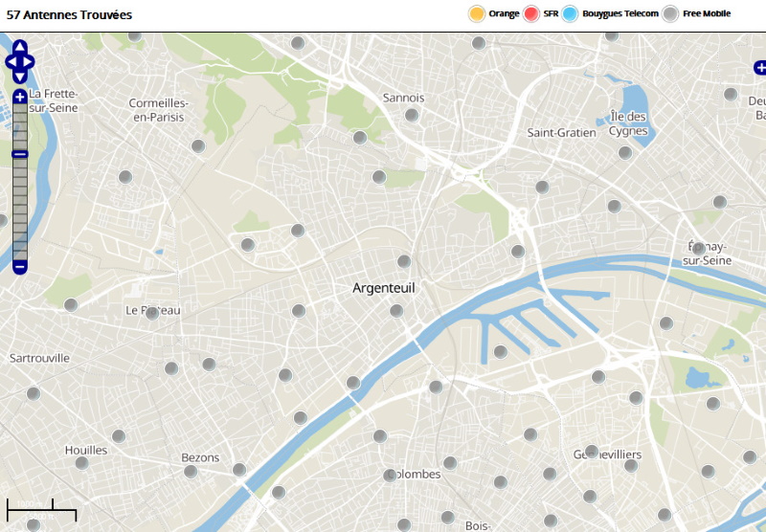Screen dimensions: 766x532
Task: Pan the map down with the arrow
Action: click(x=19, y=76)
